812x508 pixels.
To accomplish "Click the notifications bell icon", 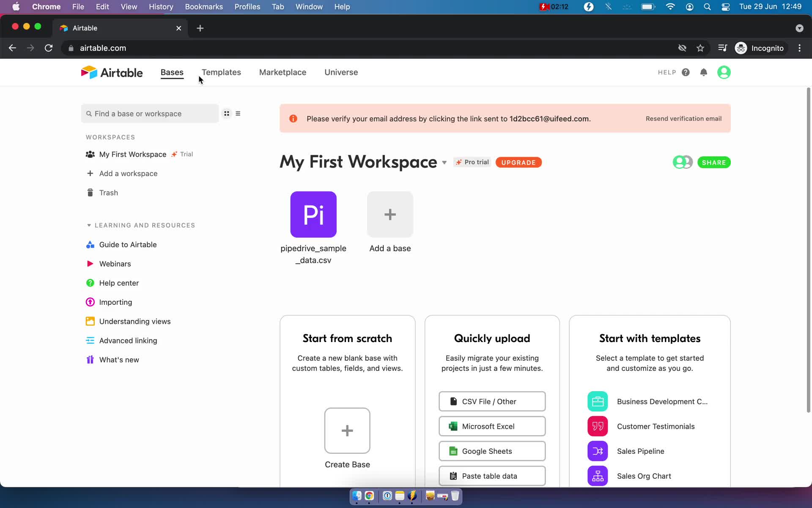I will (703, 72).
